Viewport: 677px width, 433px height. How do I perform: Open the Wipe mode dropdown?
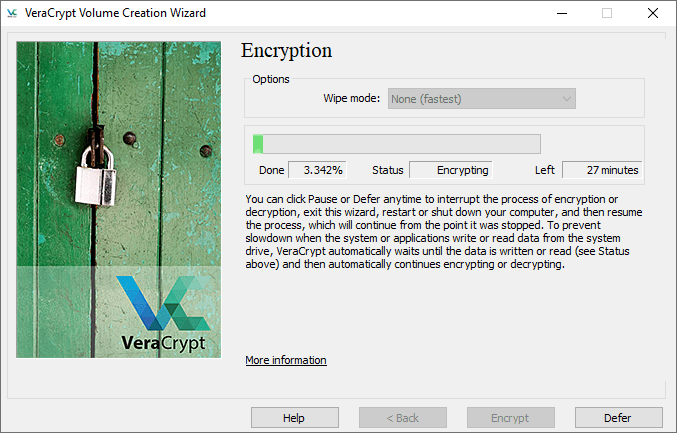[x=482, y=99]
